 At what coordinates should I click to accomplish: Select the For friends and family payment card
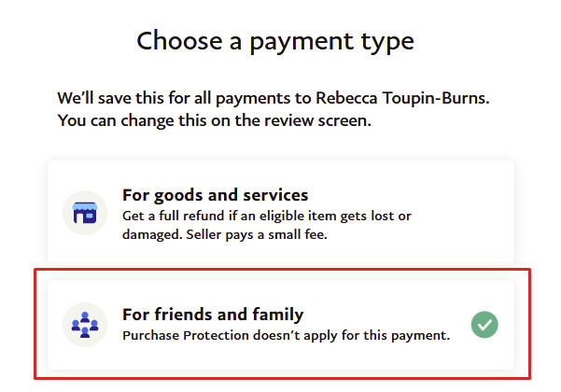click(280, 325)
